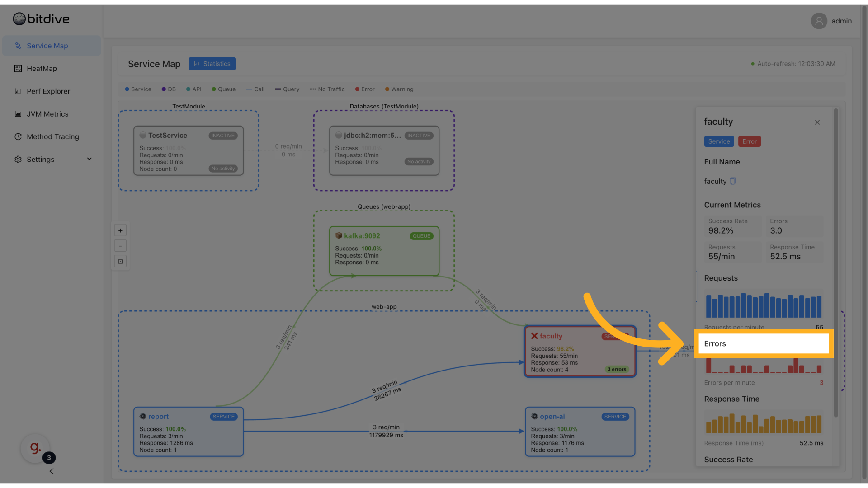Click the Success Rate 98.2% metric

coord(733,226)
